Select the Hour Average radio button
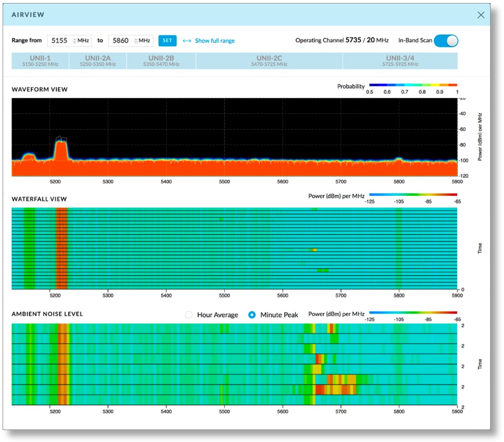This screenshot has width=504, height=442. point(189,315)
